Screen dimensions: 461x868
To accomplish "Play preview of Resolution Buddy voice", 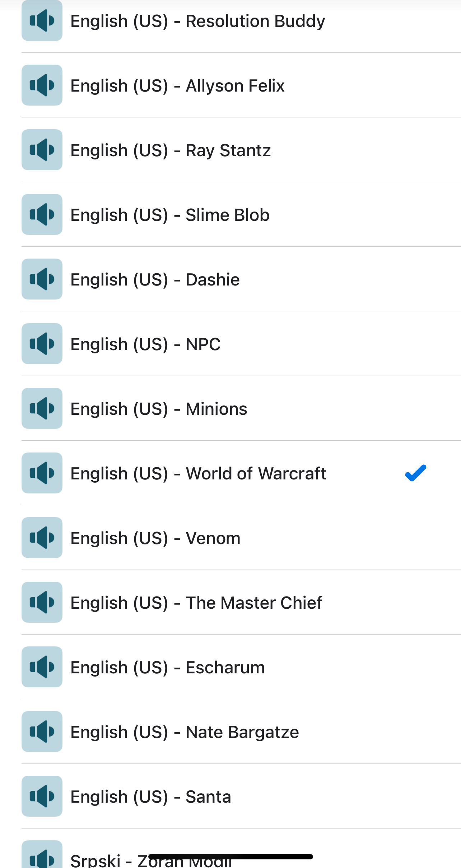I will (42, 21).
